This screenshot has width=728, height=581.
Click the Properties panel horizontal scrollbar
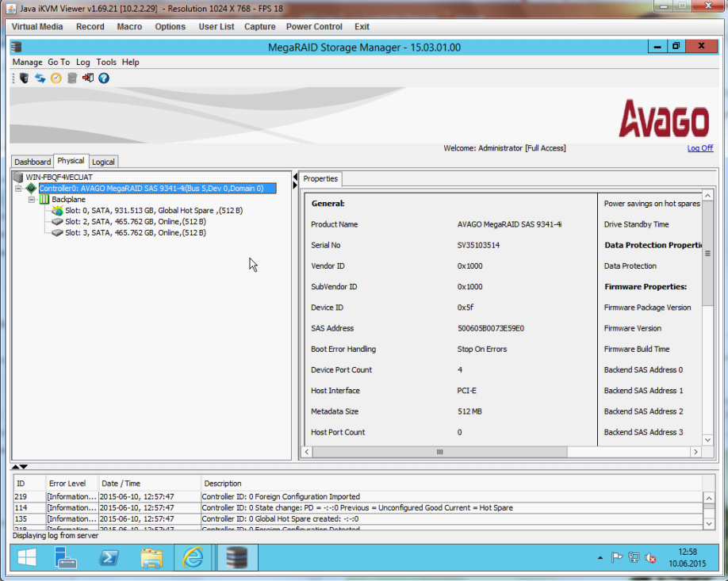pyautogui.click(x=439, y=452)
